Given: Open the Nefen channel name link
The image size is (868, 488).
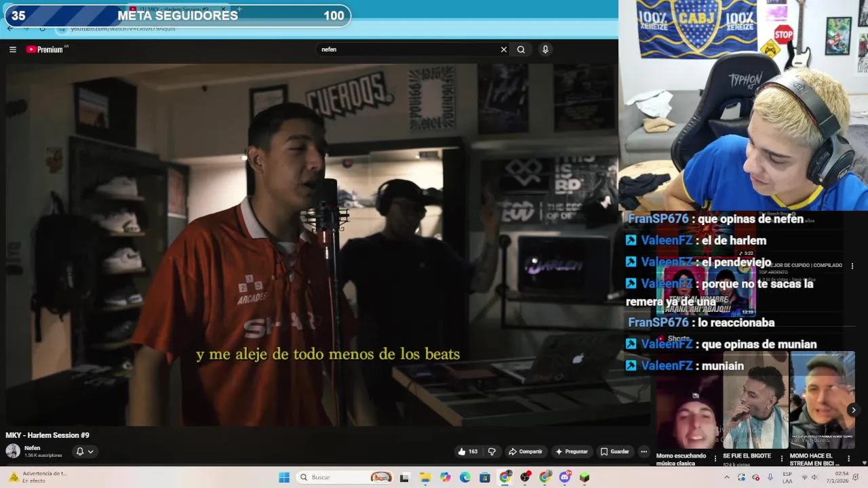Looking at the screenshot, I should 33,448.
